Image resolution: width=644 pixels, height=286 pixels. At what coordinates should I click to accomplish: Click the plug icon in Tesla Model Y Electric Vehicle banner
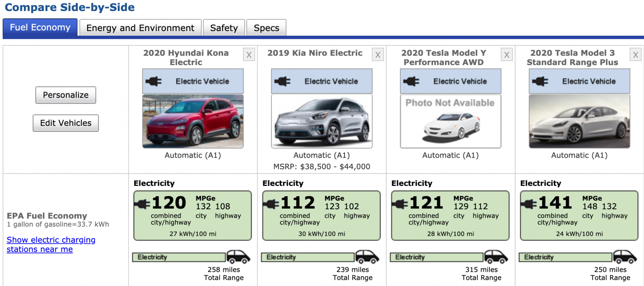(411, 82)
